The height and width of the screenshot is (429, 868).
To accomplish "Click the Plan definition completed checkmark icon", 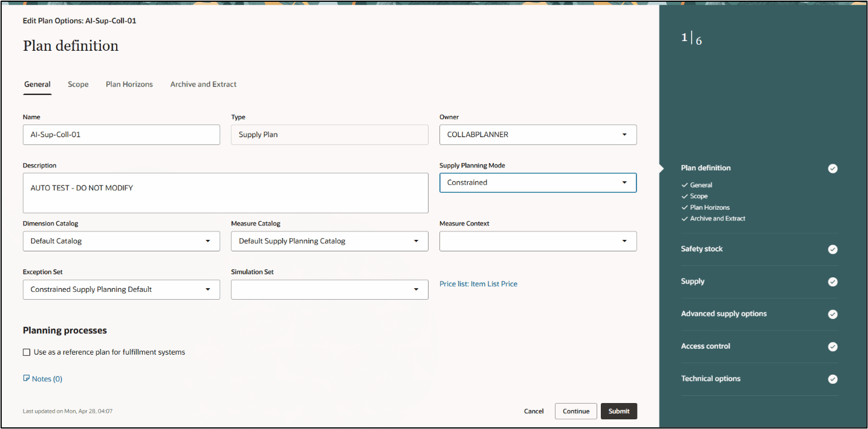I will [x=832, y=169].
